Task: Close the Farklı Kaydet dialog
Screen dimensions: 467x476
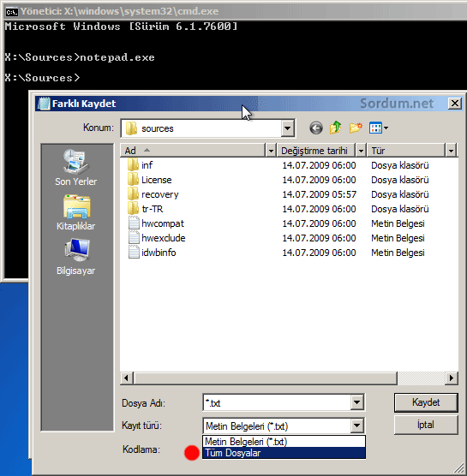Action: pyautogui.click(x=455, y=104)
